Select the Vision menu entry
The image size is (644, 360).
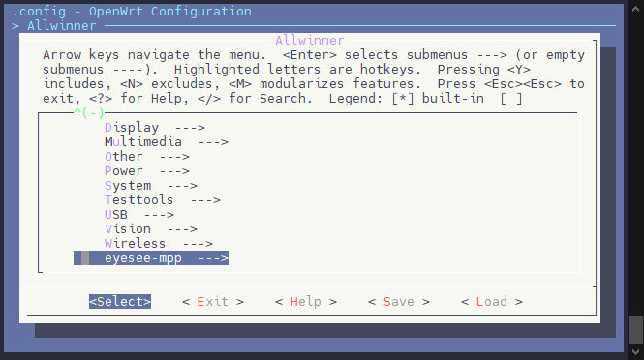[151, 229]
